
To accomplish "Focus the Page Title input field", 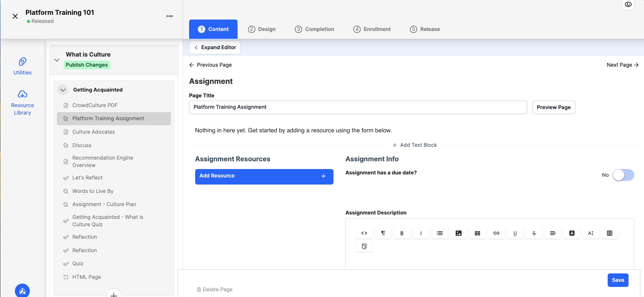I will click(358, 107).
